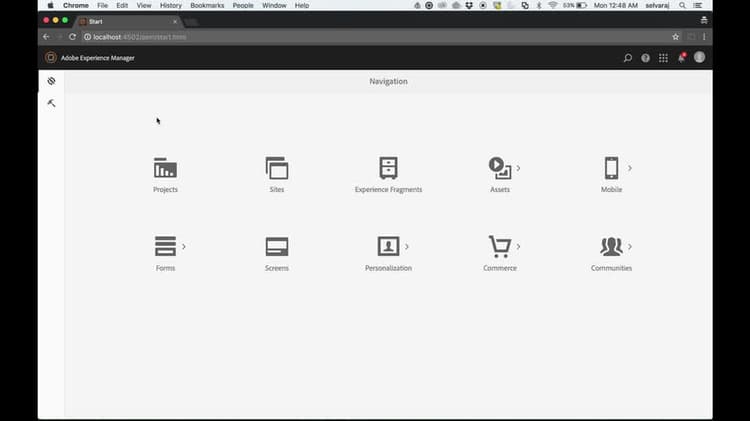
Task: Click the Projects label
Action: [165, 189]
